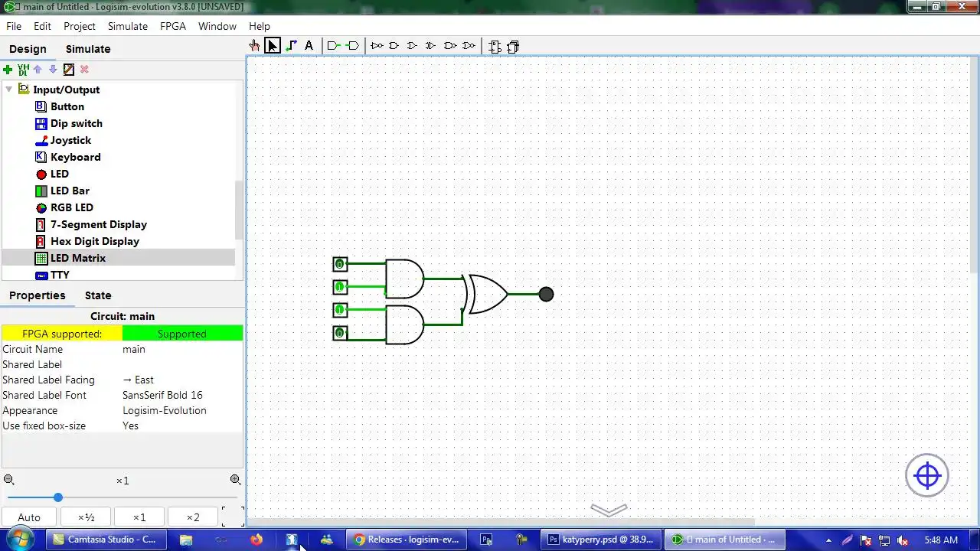Switch to the State tab
The height and width of the screenshot is (551, 980).
click(98, 295)
